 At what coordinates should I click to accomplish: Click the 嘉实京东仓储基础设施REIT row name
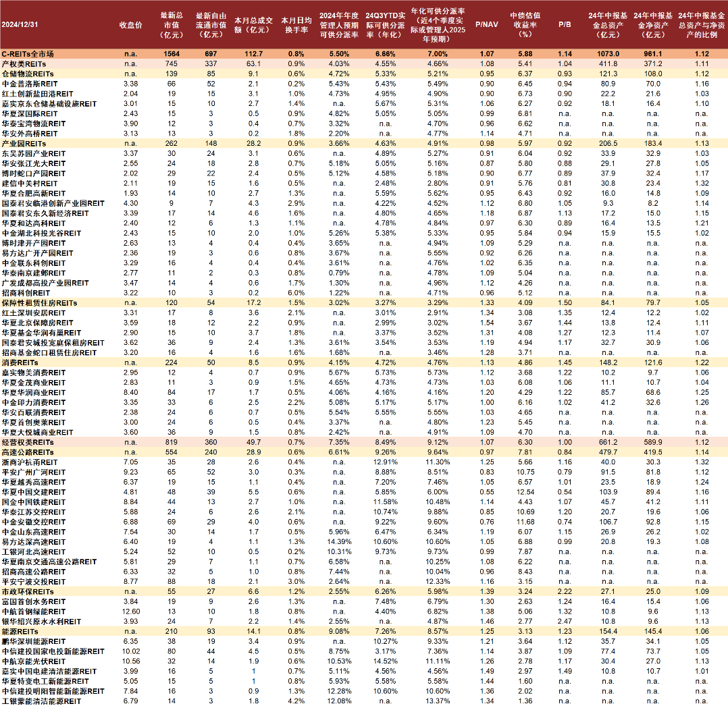coord(49,104)
